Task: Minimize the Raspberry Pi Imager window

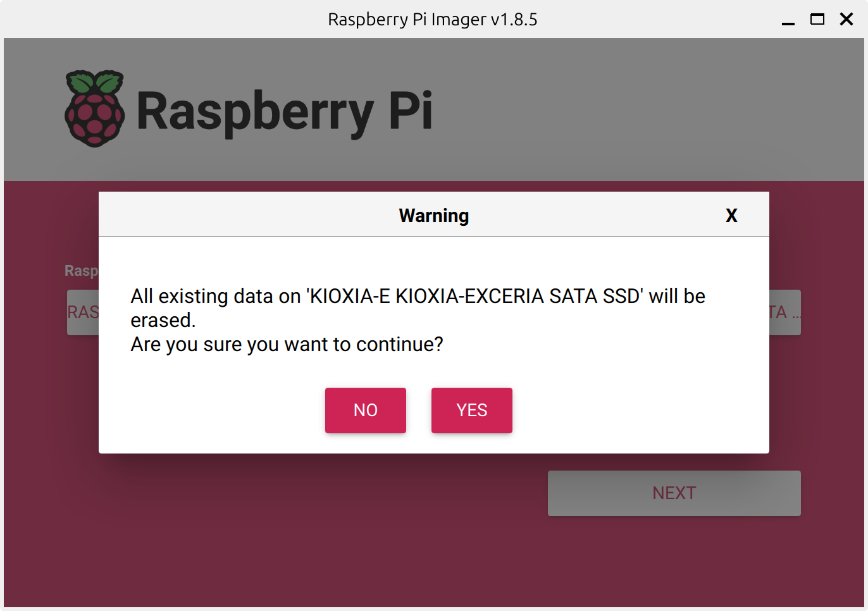Action: pos(788,20)
